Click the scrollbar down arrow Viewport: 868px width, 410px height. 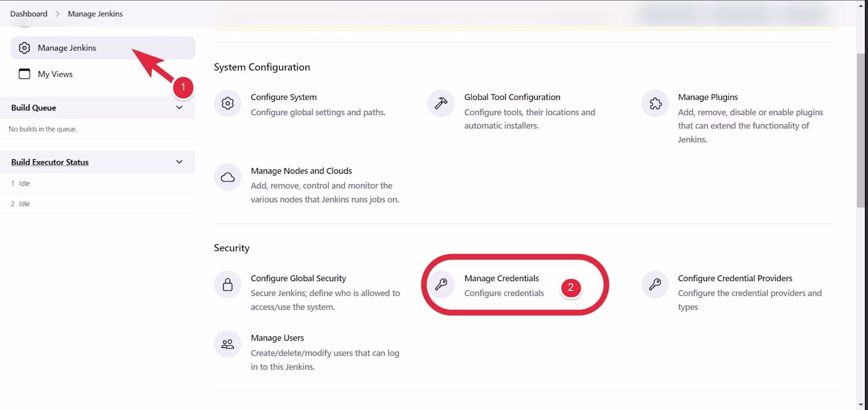point(861,405)
